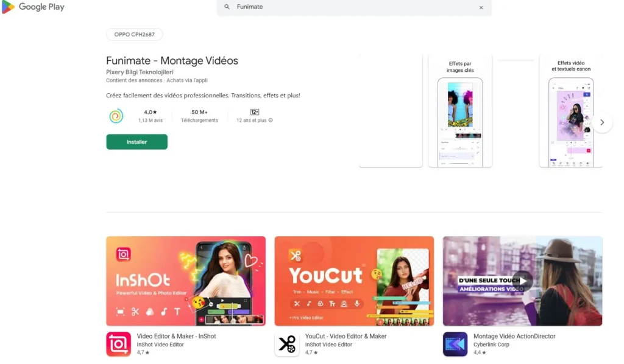Screen dimensions: 624x364
Task: Click Funimate - Montage Vidéos title
Action: 172,60
